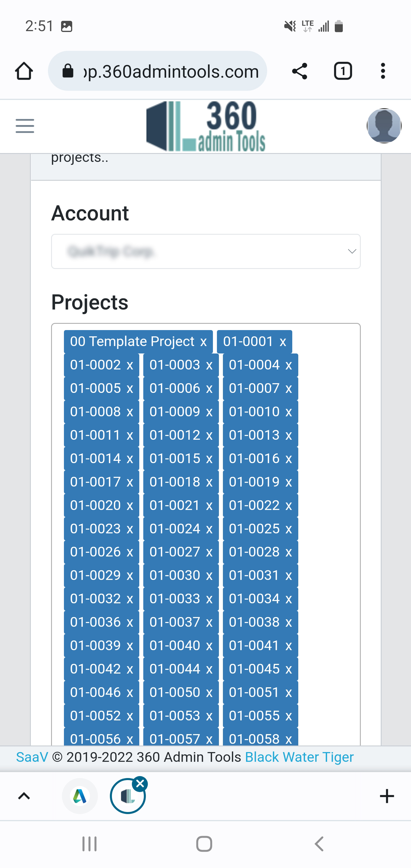The width and height of the screenshot is (411, 868).
Task: Open the browser three-dot menu
Action: click(x=383, y=71)
